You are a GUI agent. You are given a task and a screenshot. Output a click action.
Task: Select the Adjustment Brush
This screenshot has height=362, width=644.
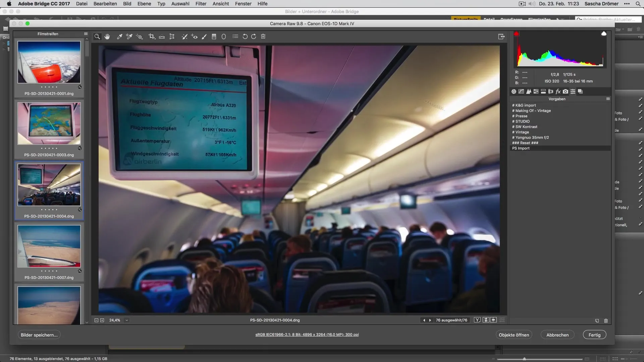coord(204,37)
